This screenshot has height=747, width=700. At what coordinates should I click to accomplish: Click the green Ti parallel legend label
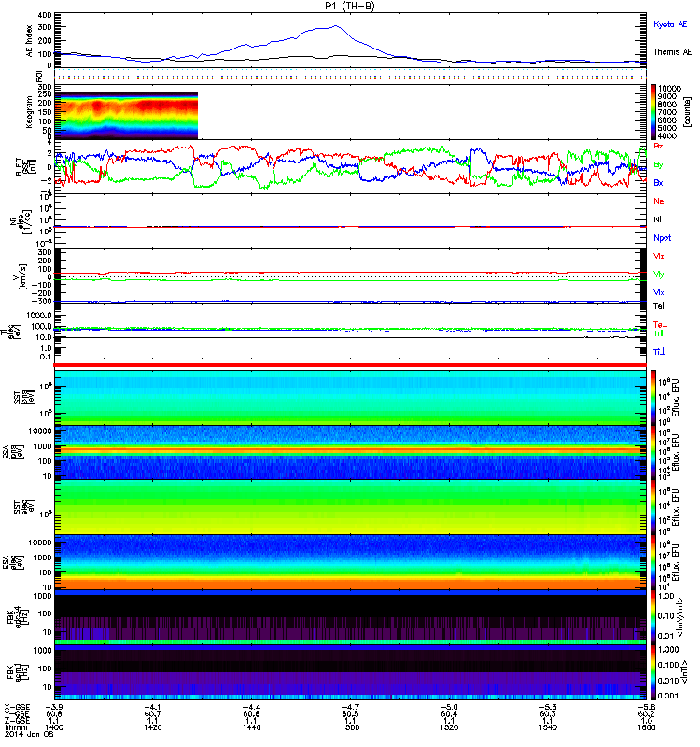pyautogui.click(x=658, y=333)
